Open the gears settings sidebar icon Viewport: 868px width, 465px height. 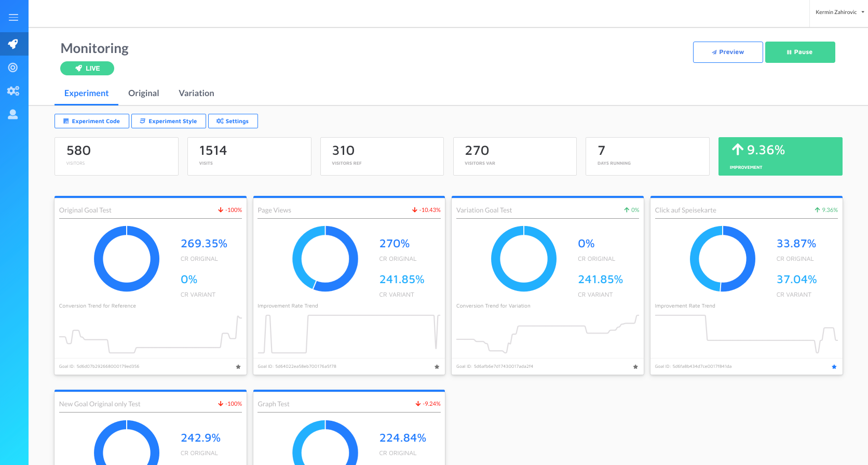[13, 91]
